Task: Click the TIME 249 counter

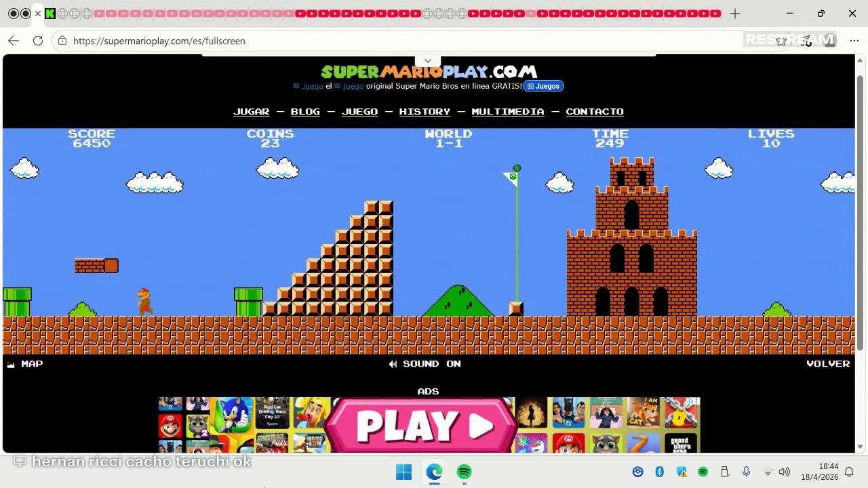Action: [610, 138]
